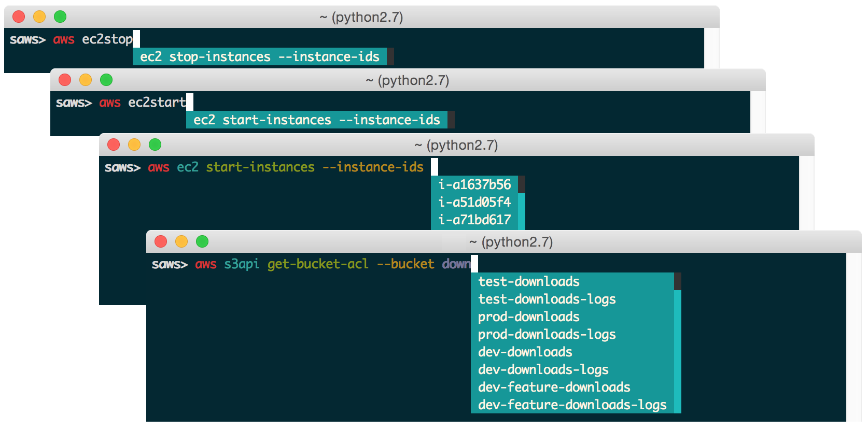This screenshot has height=431, width=868.
Task: Choose instance i-a51d05f4 from completions
Action: pos(474,202)
